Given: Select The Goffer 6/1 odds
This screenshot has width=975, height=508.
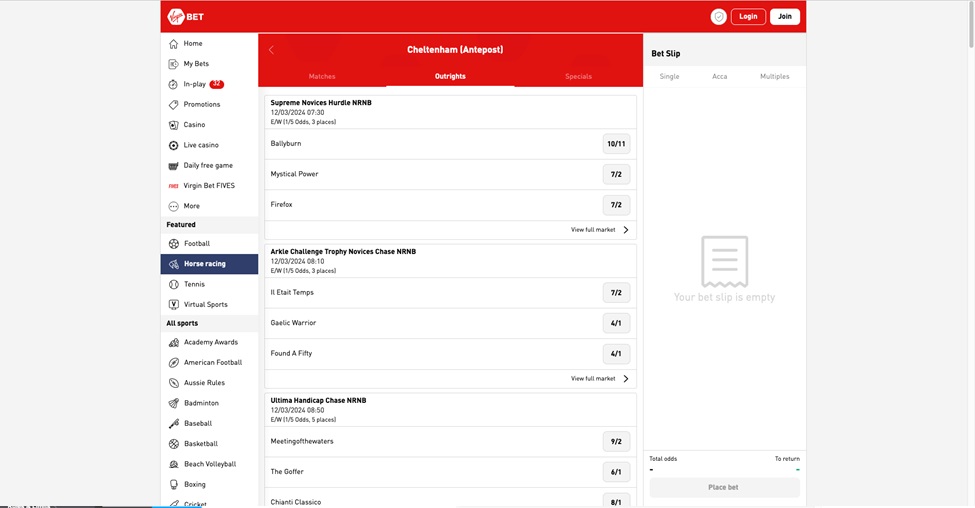Looking at the screenshot, I should coord(616,472).
